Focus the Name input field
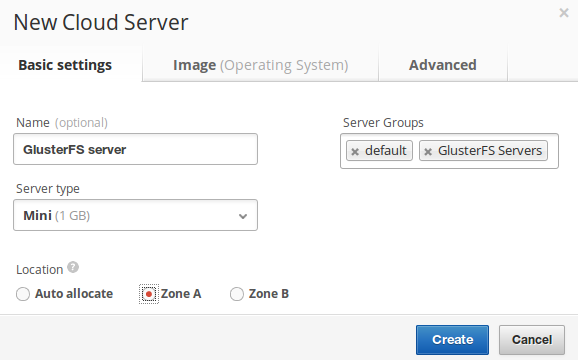Screen dimensions: 578x360 click(x=135, y=149)
